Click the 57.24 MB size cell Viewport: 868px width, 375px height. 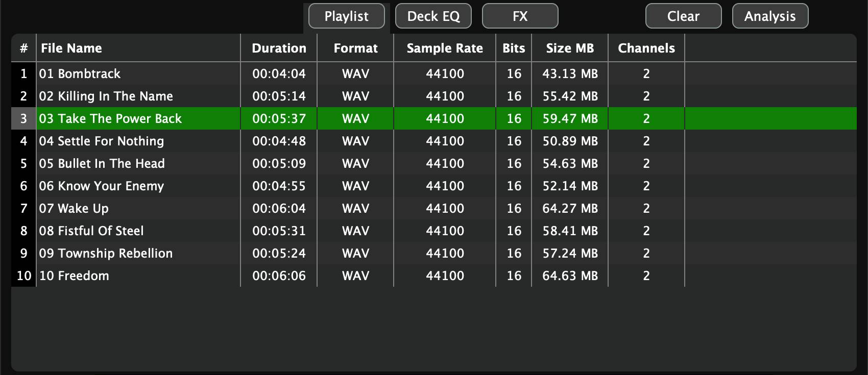tap(570, 253)
